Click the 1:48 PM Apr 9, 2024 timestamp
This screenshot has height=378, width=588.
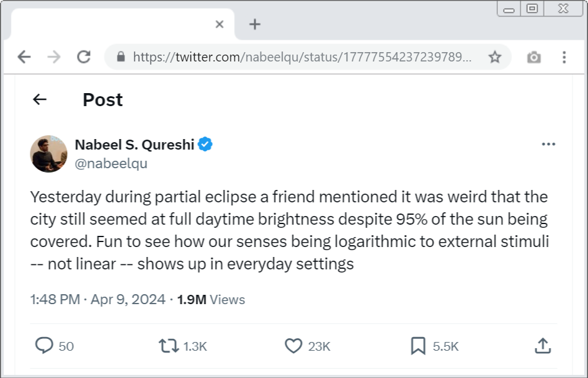pos(98,299)
